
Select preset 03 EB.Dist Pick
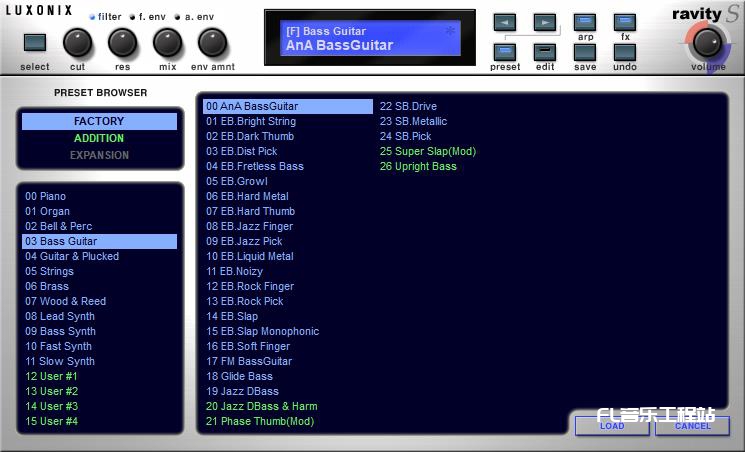click(x=288, y=151)
